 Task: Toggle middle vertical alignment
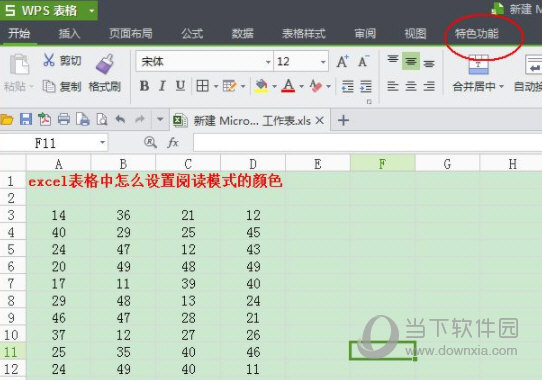coord(411,62)
